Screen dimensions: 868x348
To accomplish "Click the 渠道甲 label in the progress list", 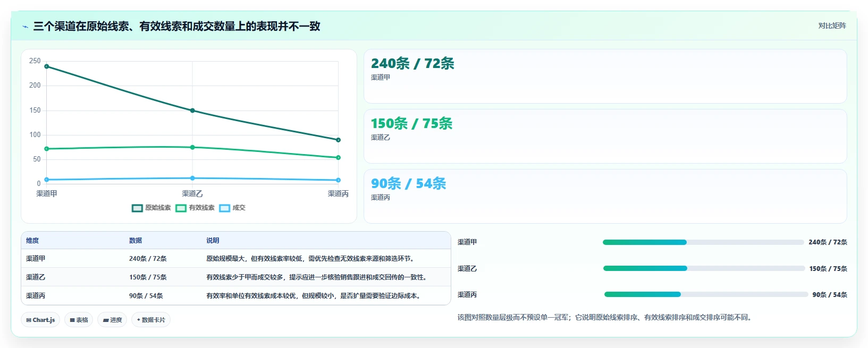I will click(x=467, y=242).
